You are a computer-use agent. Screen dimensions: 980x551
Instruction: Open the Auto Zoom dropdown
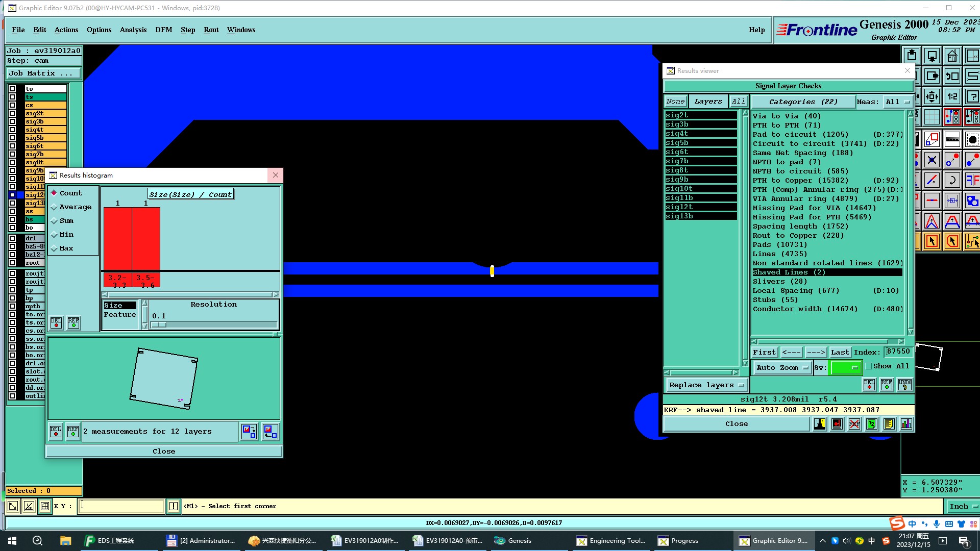pyautogui.click(x=781, y=367)
